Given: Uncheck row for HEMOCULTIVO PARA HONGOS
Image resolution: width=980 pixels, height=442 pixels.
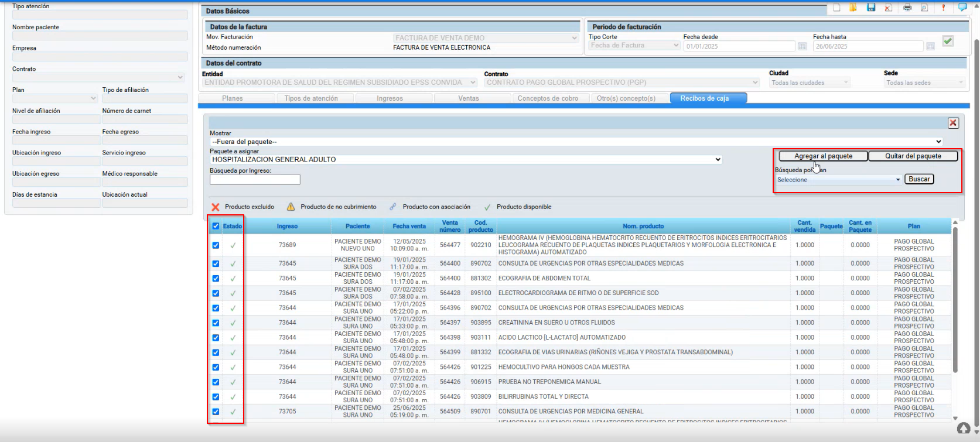Looking at the screenshot, I should pyautogui.click(x=216, y=367).
